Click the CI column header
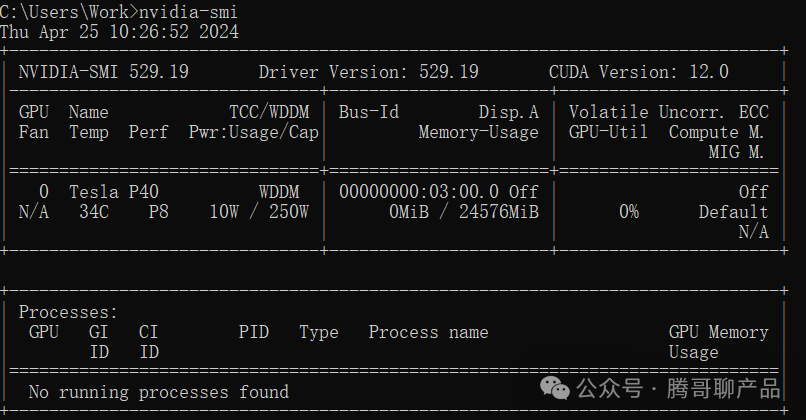This screenshot has width=806, height=420. (x=149, y=332)
